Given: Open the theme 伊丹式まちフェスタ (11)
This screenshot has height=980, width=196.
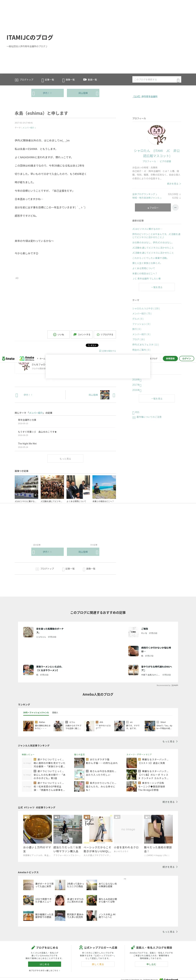Looking at the screenshot, I should tap(146, 345).
